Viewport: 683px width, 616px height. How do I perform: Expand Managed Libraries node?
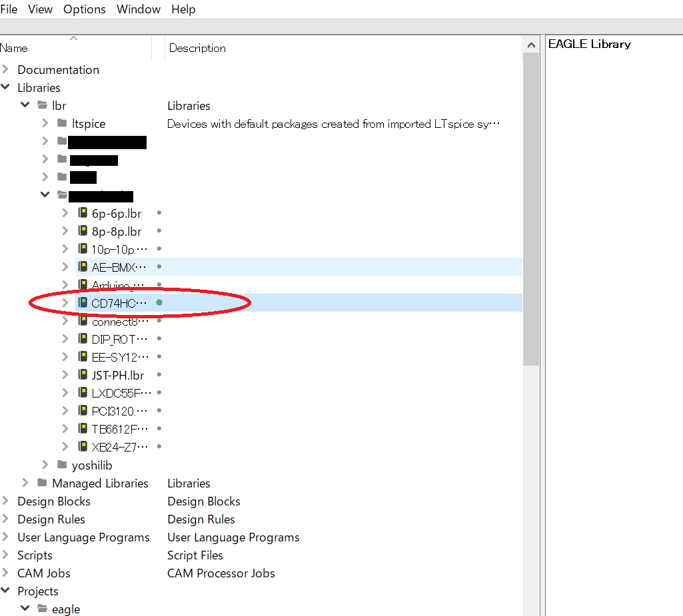pos(25,482)
